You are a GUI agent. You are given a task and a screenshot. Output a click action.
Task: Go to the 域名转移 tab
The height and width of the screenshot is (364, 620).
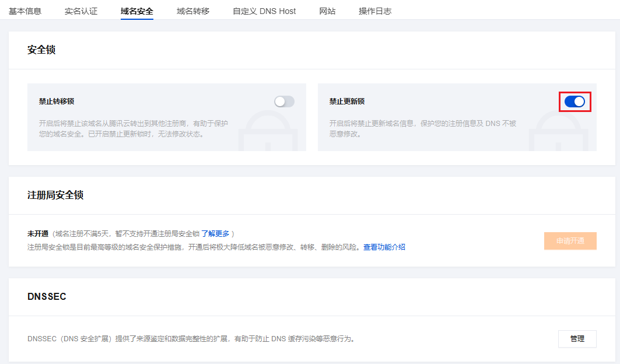[193, 11]
